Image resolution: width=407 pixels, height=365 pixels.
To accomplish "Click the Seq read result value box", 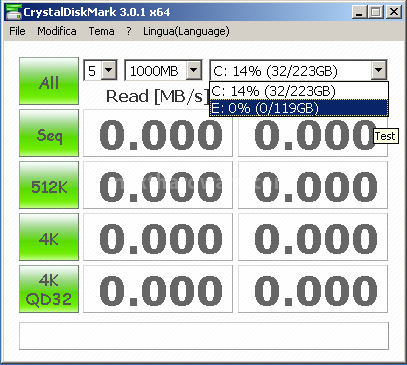I will coord(158,133).
